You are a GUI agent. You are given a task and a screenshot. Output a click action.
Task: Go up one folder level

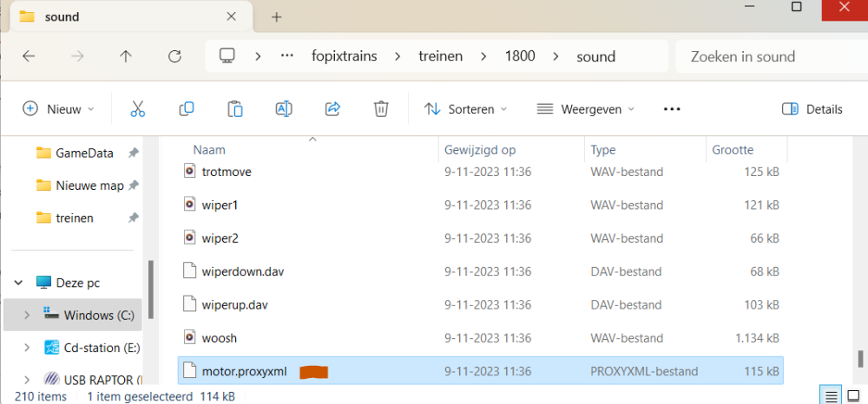coord(126,56)
